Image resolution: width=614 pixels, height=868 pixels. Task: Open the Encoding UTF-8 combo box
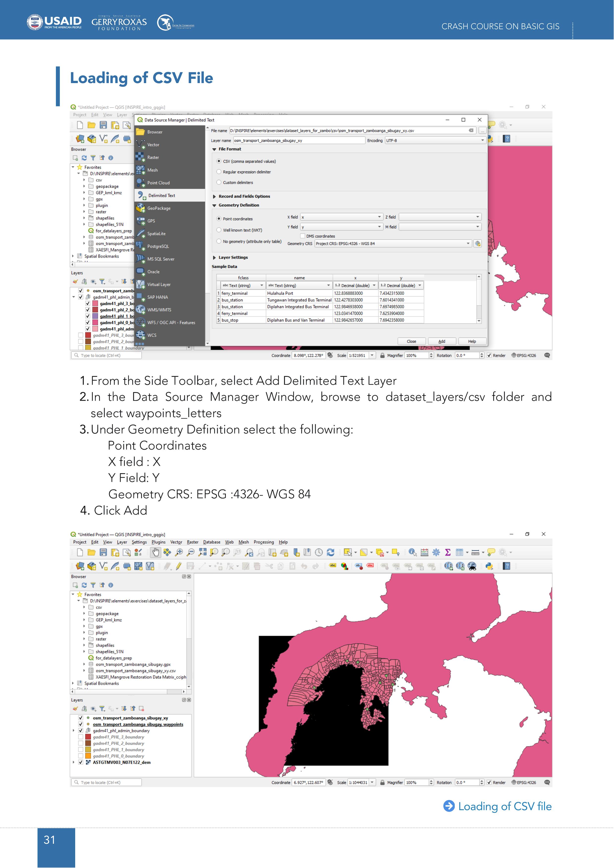click(435, 141)
